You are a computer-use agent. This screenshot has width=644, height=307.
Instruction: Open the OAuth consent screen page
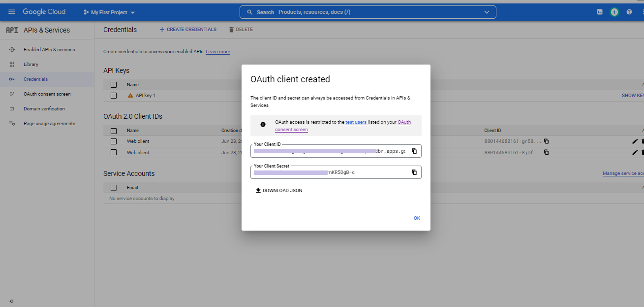pos(47,94)
